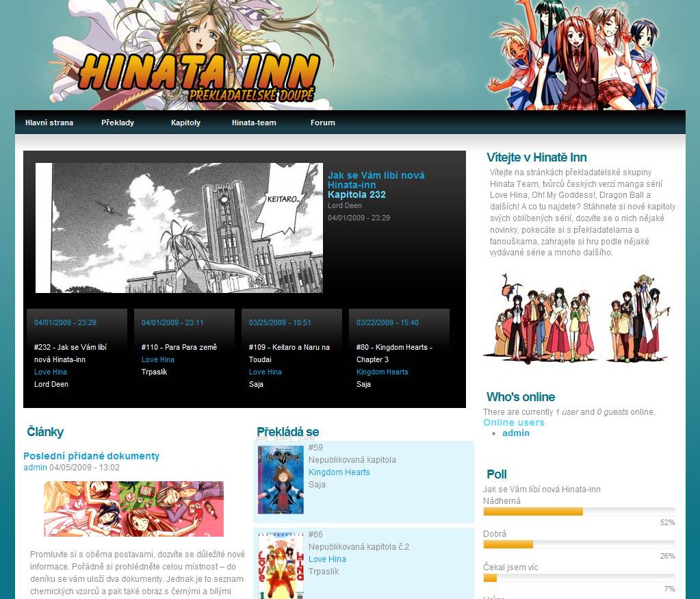The width and height of the screenshot is (700, 599).
Task: Open '#232 - Jak se Vám líbí' slide title
Action: 70,353
